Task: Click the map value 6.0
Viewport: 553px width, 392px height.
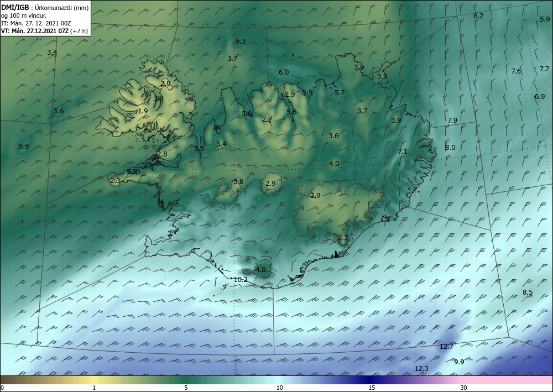Action: [x=284, y=72]
